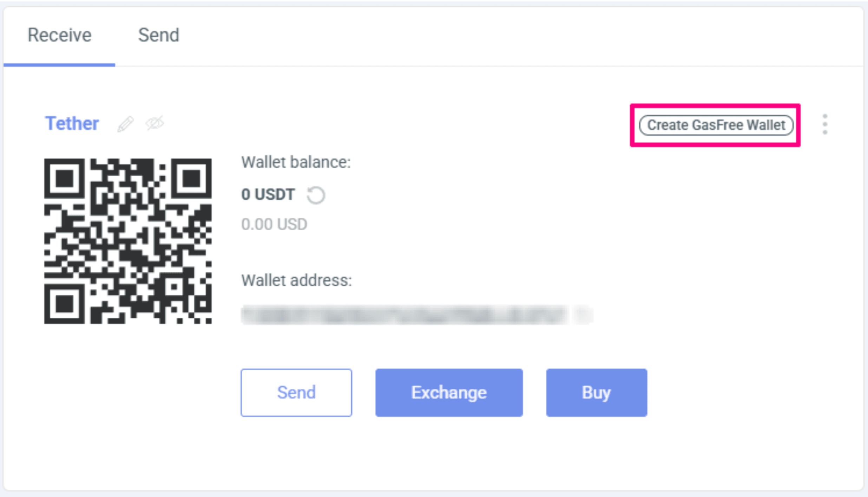This screenshot has height=497, width=868.
Task: Click Create GasFree Wallet button
Action: click(x=716, y=125)
